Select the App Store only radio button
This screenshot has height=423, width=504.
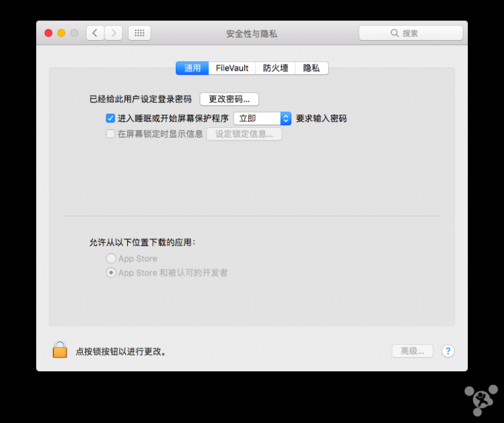[111, 258]
